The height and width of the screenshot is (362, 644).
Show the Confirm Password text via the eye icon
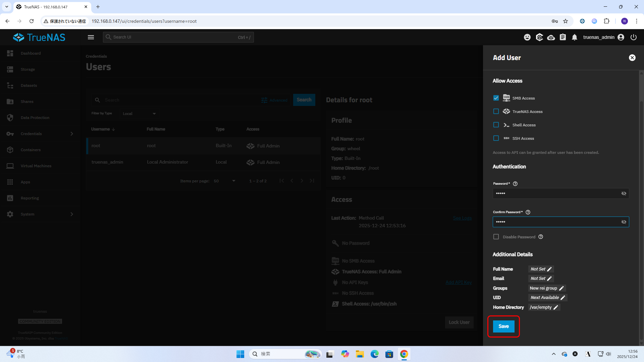(x=624, y=222)
